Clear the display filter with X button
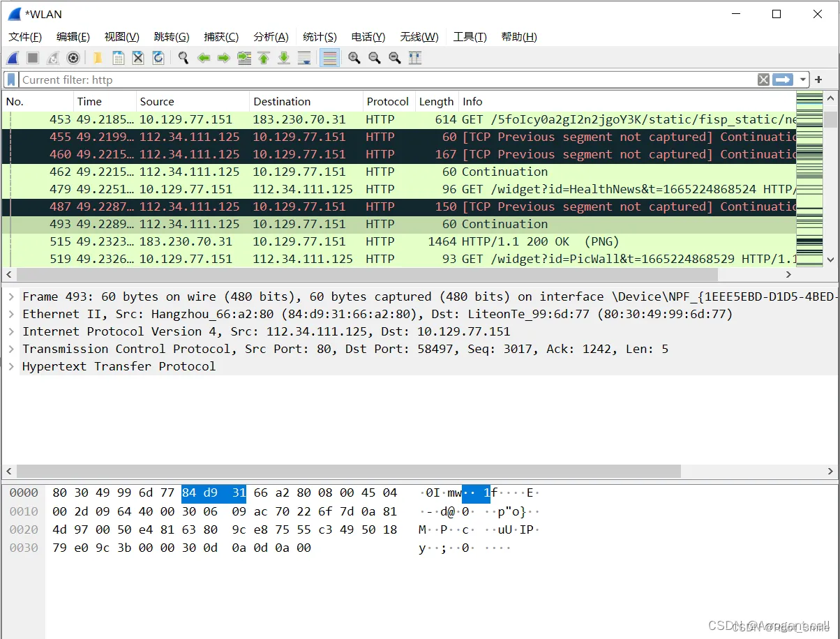 pos(764,80)
